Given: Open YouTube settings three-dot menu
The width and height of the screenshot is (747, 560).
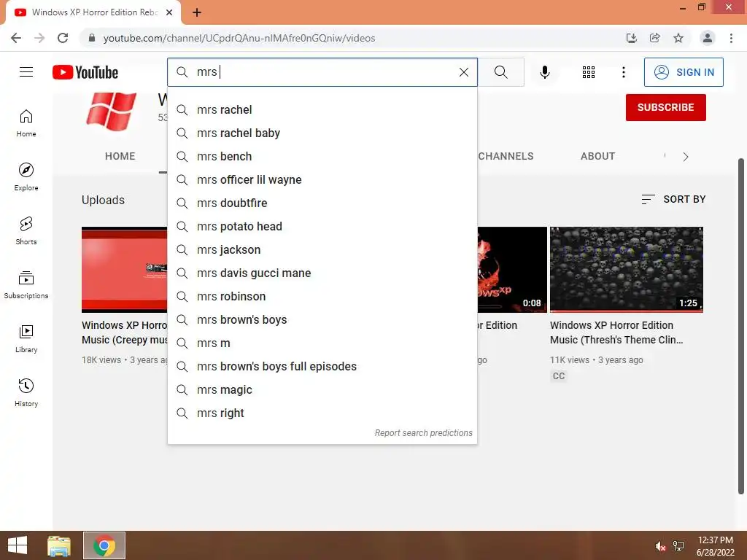Looking at the screenshot, I should (x=623, y=72).
